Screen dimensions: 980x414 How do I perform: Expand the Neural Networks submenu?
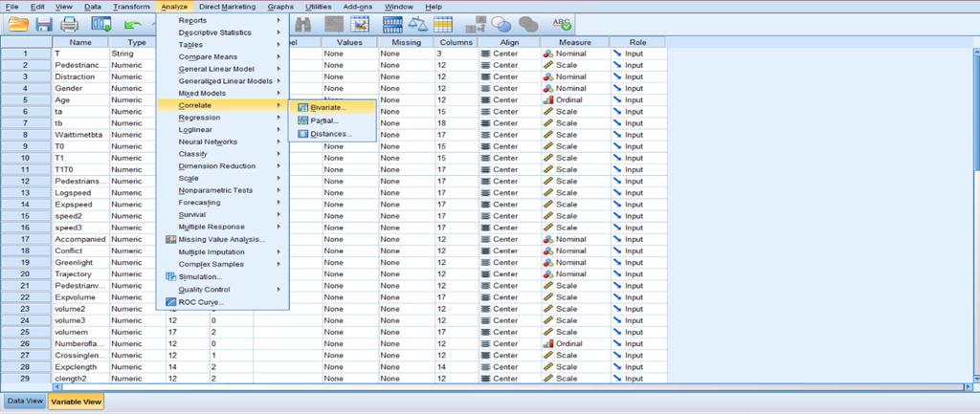[x=222, y=142]
